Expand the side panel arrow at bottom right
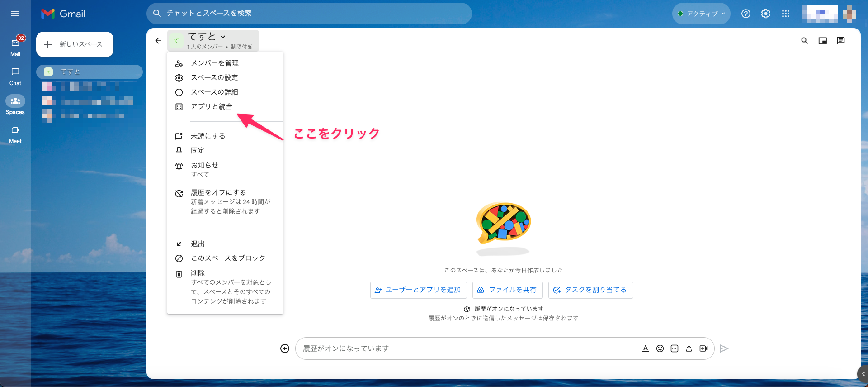Viewport: 868px width, 387px height. click(x=863, y=374)
